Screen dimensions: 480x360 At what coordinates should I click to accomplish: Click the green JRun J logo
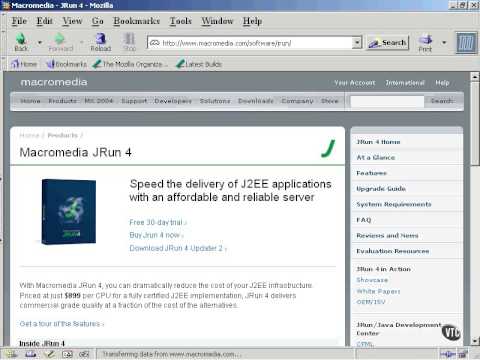(328, 148)
